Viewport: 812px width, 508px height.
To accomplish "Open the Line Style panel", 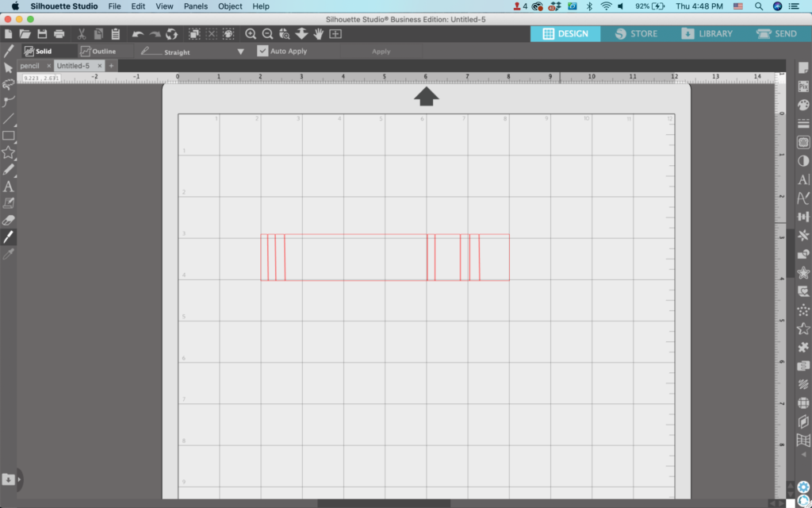I will [803, 124].
